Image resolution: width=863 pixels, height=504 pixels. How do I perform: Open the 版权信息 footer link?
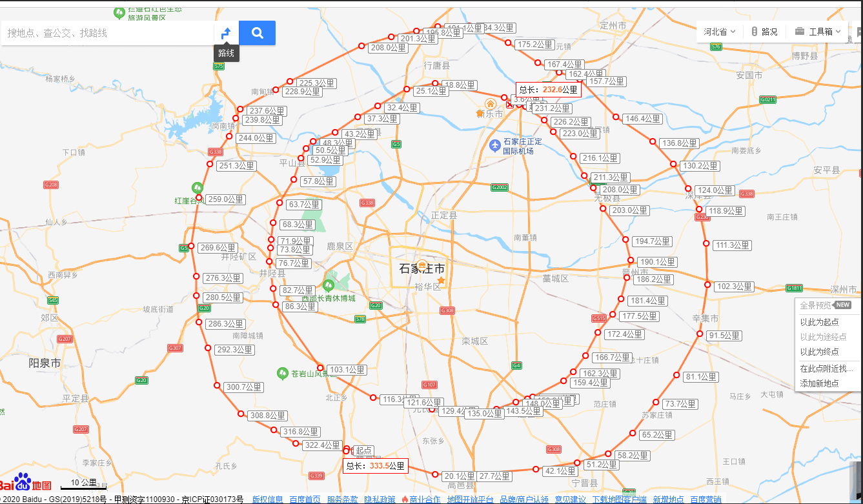pos(267,499)
